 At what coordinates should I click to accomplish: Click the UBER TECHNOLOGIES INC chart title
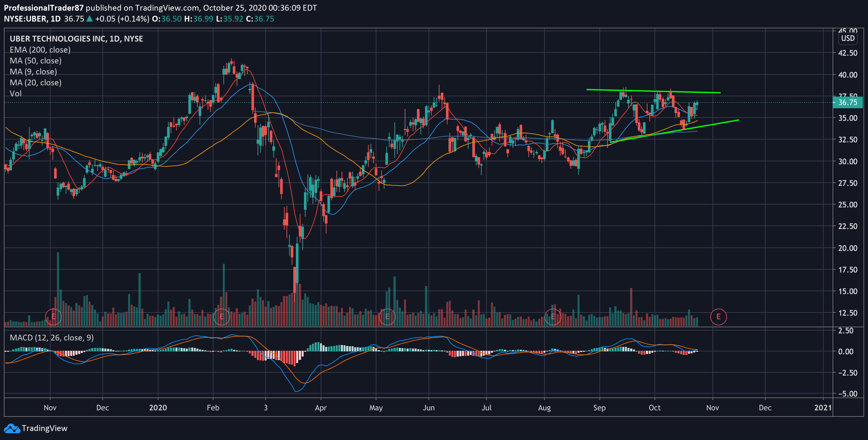pyautogui.click(x=76, y=39)
